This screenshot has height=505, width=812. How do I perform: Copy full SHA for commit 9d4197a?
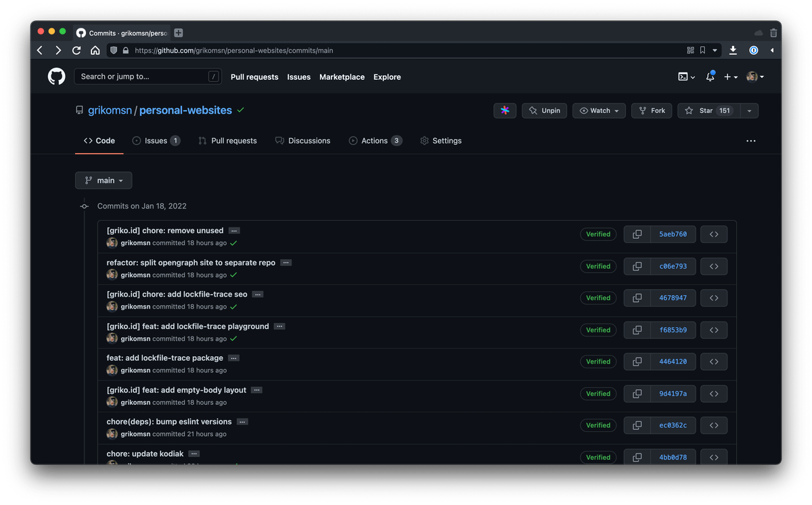[x=637, y=393]
